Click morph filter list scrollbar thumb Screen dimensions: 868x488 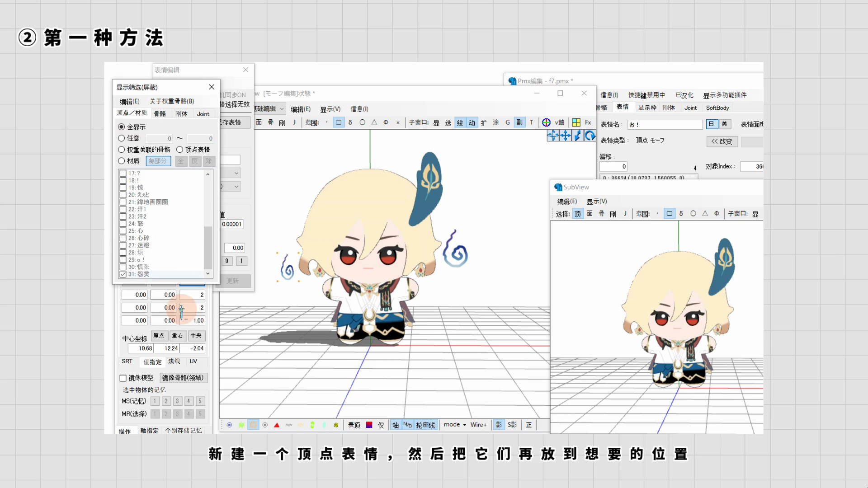pyautogui.click(x=208, y=248)
